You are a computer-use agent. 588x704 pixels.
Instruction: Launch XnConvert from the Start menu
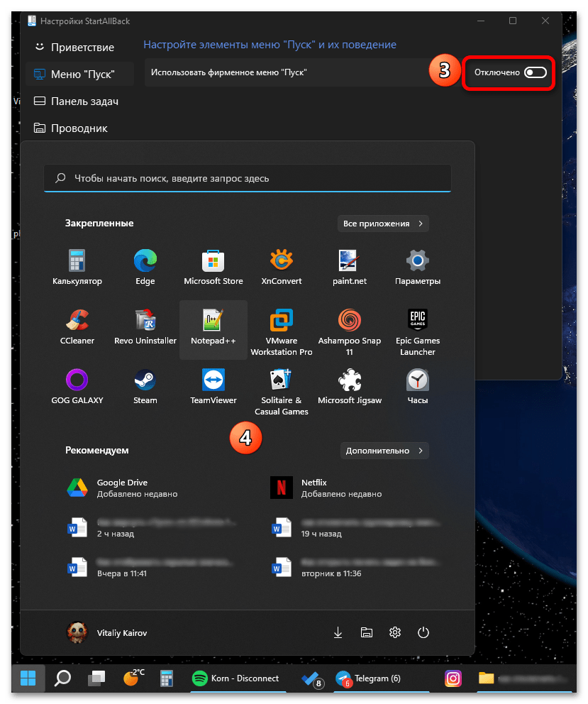tap(282, 267)
